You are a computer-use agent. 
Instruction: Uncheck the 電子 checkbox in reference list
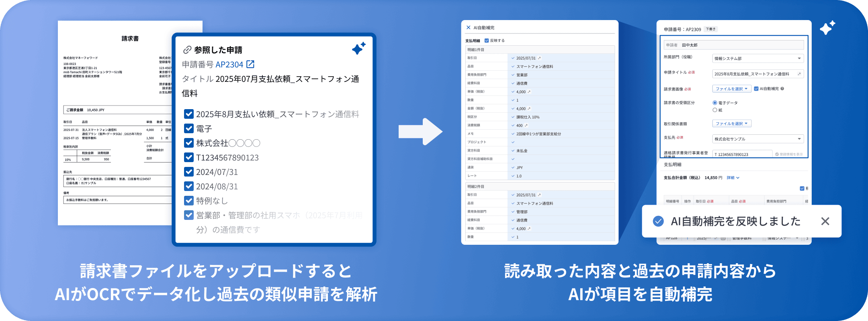(x=189, y=128)
